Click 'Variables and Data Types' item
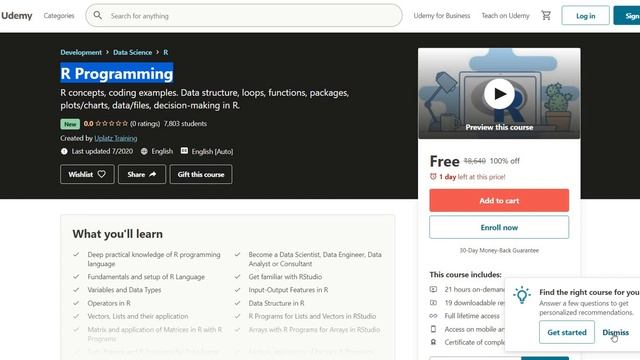The height and width of the screenshot is (360, 640). point(124,290)
